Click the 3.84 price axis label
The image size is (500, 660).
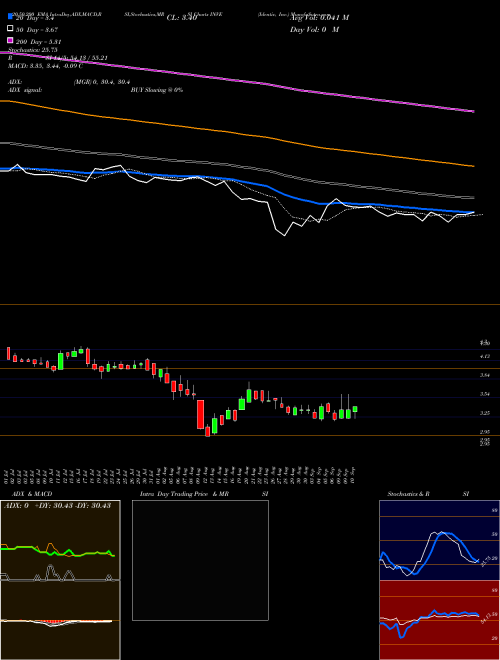484,375
